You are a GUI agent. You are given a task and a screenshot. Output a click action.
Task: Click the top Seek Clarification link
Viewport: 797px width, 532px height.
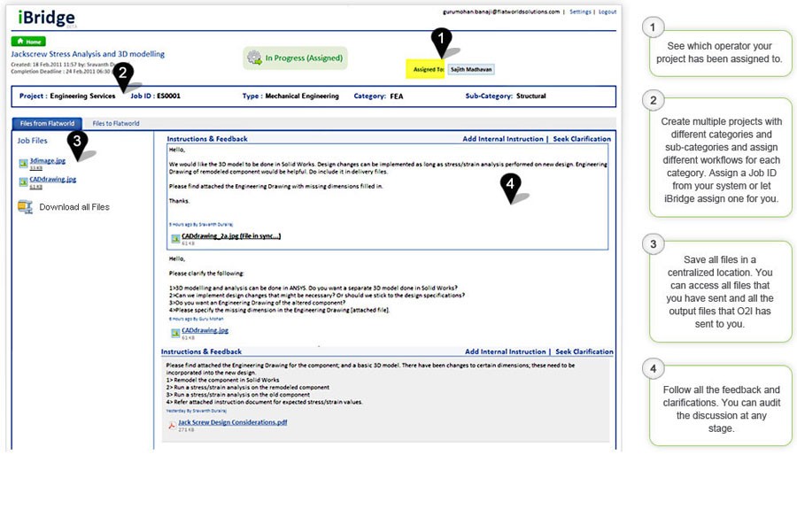click(582, 139)
